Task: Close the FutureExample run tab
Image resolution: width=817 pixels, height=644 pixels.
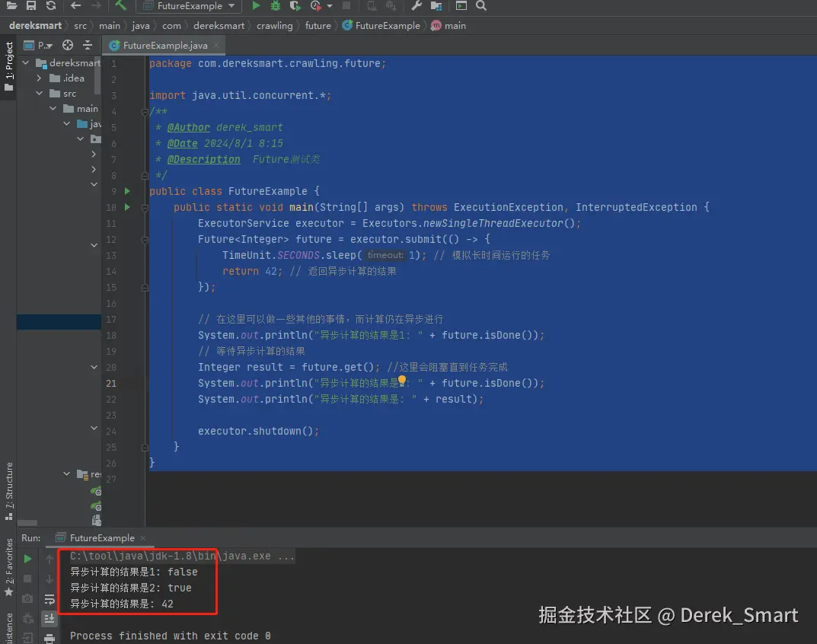Action: click(x=143, y=538)
